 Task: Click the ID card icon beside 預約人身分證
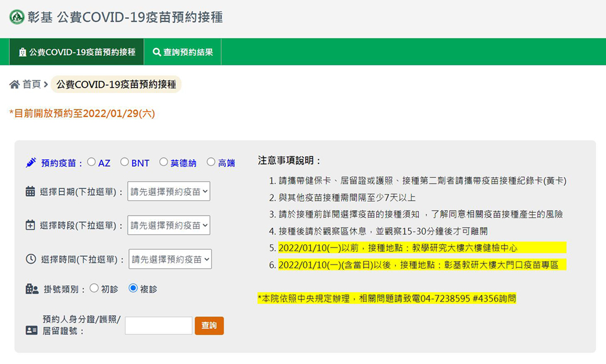tap(31, 330)
